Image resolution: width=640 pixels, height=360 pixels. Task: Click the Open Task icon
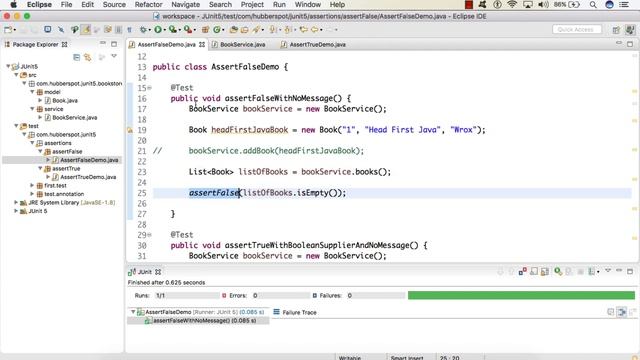[x=244, y=30]
